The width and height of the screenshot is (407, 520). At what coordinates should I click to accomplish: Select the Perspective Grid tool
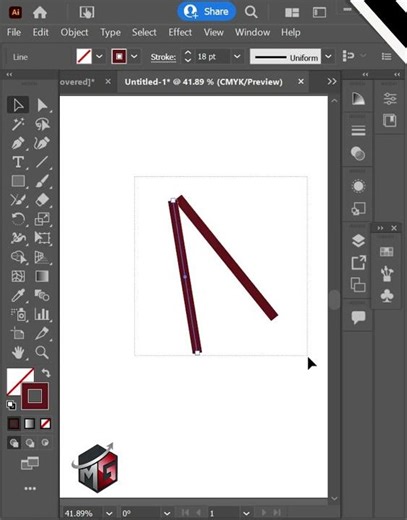click(x=42, y=257)
